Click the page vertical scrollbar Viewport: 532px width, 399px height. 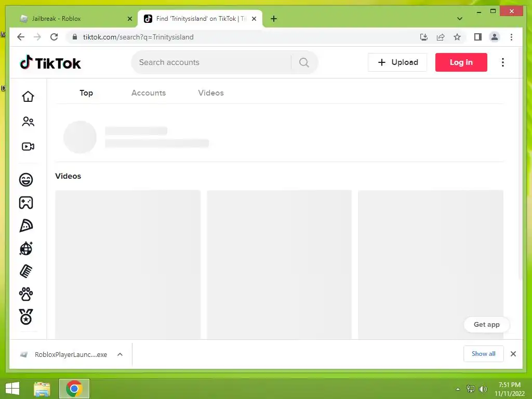(521, 163)
